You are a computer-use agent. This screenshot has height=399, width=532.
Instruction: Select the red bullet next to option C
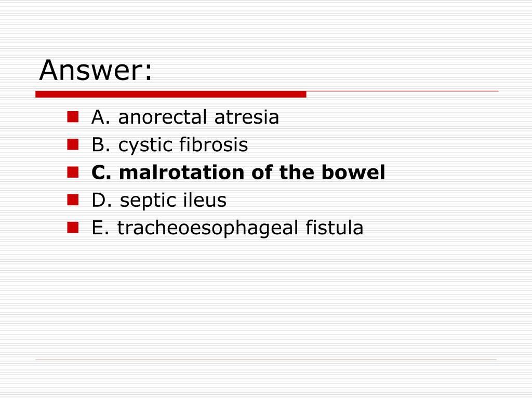[x=73, y=172]
